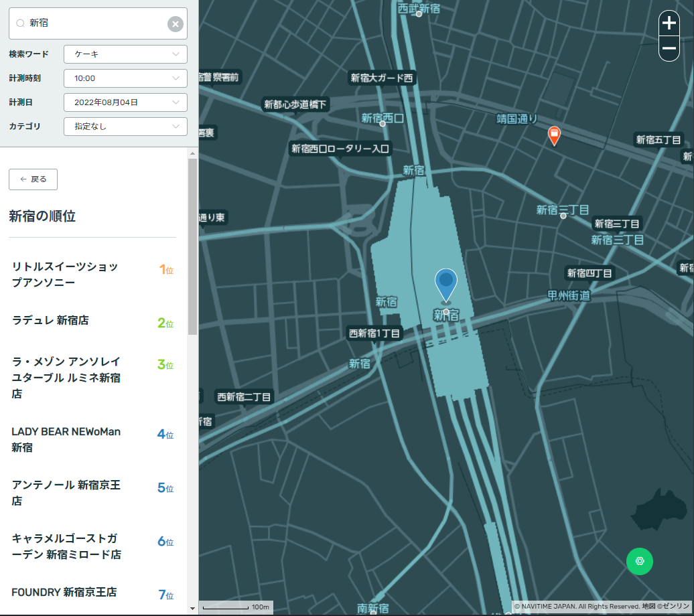Click the 新宿四丁目 map label
The height and width of the screenshot is (616, 694).
pyautogui.click(x=589, y=273)
